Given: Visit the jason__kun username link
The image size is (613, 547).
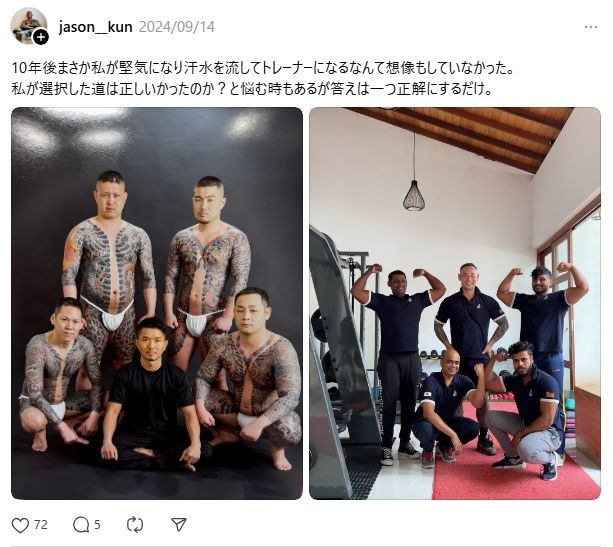Looking at the screenshot, I should [x=95, y=27].
